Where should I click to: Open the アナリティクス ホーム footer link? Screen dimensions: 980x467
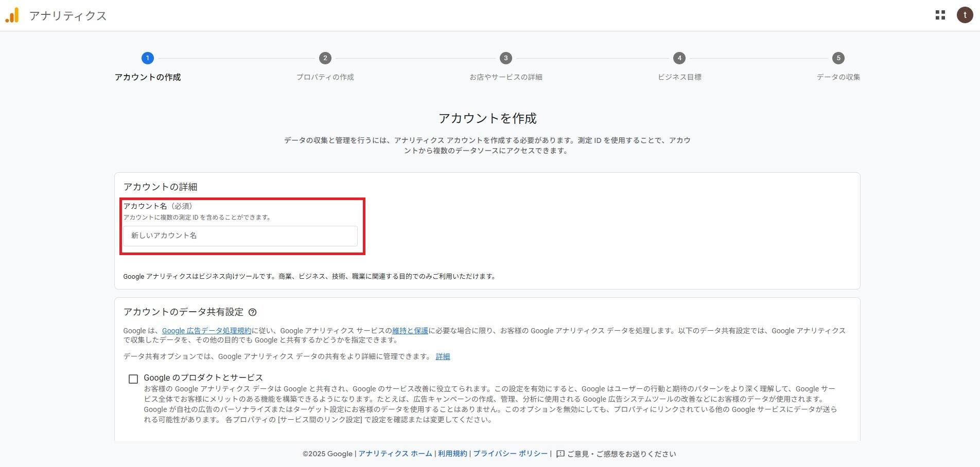tap(395, 454)
